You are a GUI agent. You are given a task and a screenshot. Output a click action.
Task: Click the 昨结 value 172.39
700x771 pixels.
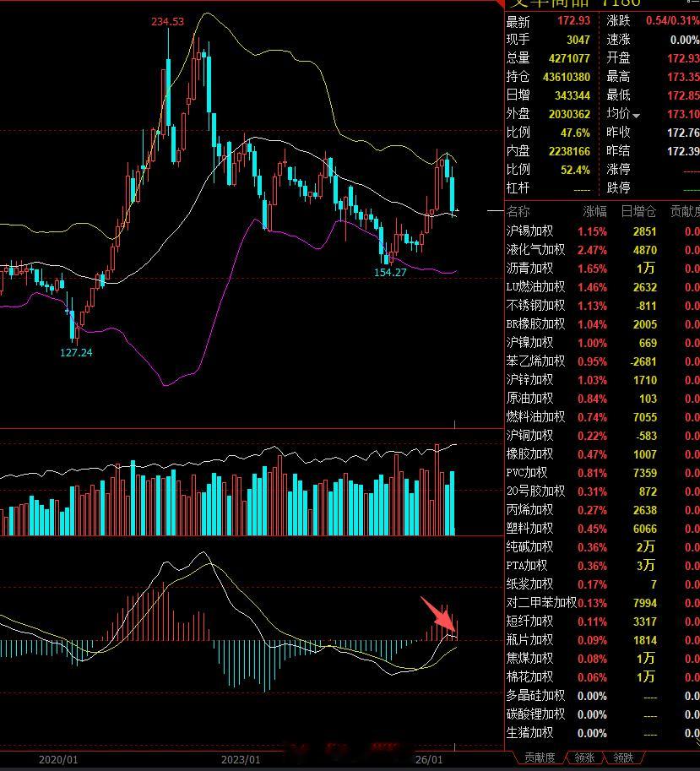pos(683,151)
